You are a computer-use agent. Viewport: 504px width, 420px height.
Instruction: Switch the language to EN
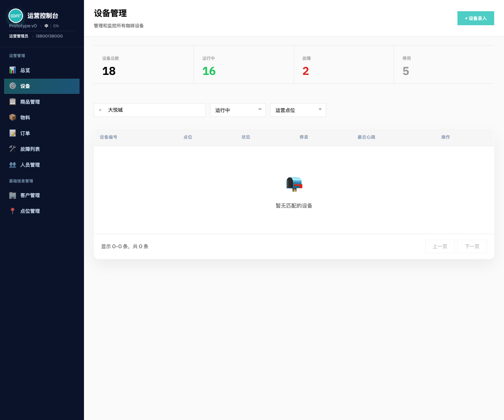click(56, 26)
